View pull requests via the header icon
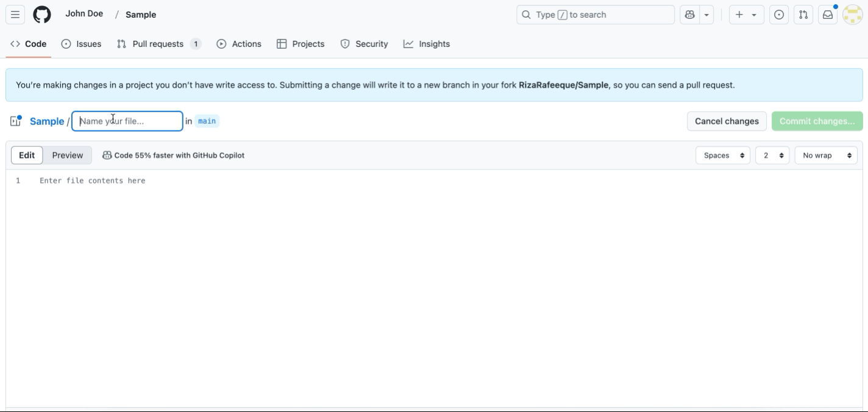 click(803, 15)
